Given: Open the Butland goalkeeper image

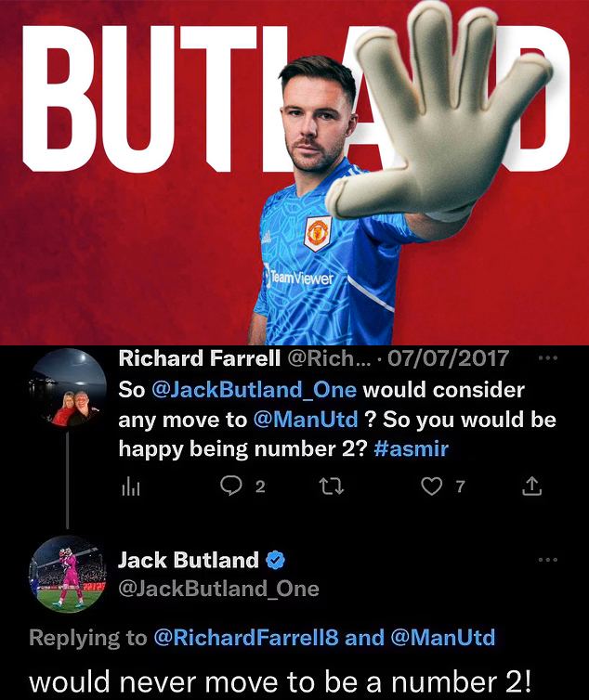Looking at the screenshot, I should click(x=294, y=173).
